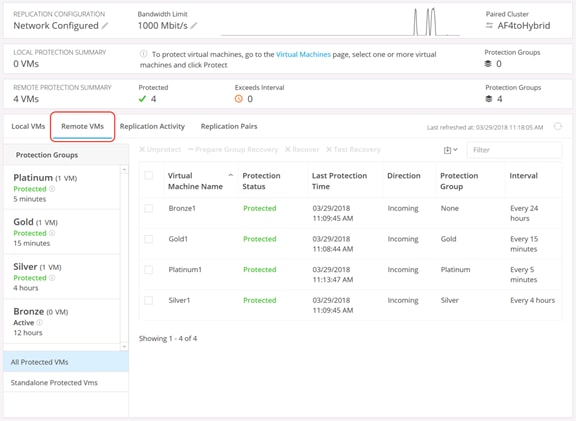Edit the Network Configured replication setting pencil
This screenshot has width=576, height=421.
(105, 26)
